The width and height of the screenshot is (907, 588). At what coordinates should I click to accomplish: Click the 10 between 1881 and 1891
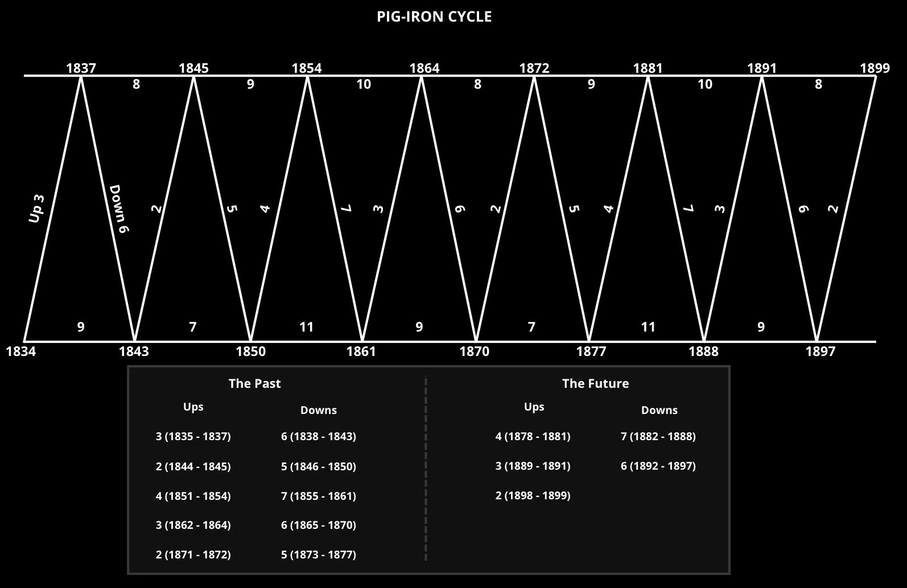point(705,84)
